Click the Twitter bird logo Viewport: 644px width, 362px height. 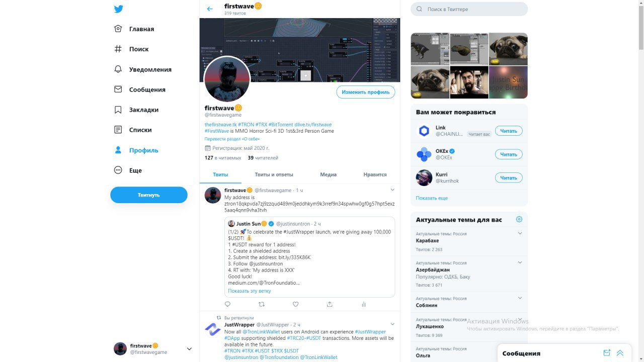[x=118, y=9]
